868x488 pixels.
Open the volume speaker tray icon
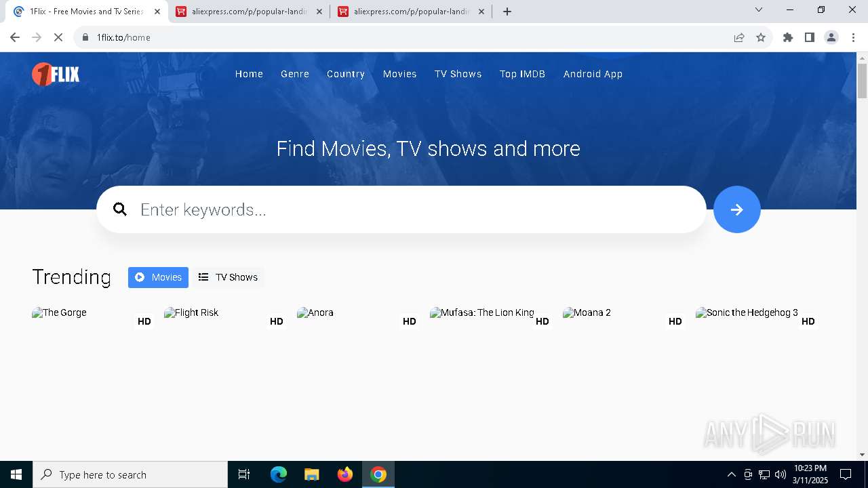pos(781,474)
